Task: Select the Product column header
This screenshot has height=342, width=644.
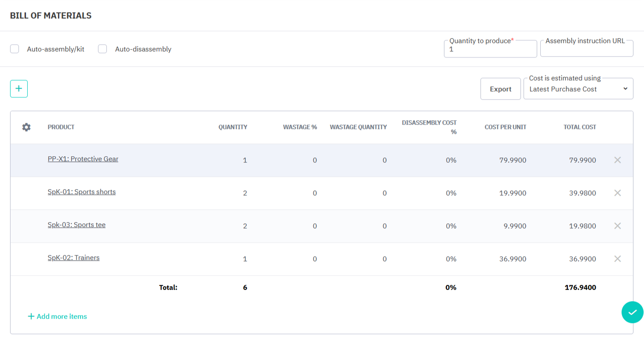Action: tap(61, 127)
